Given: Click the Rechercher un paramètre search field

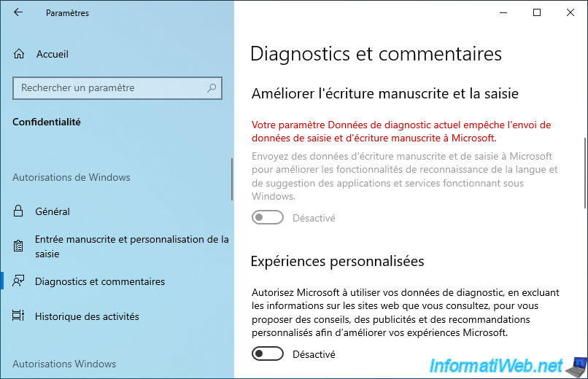Looking at the screenshot, I should coord(117,88).
